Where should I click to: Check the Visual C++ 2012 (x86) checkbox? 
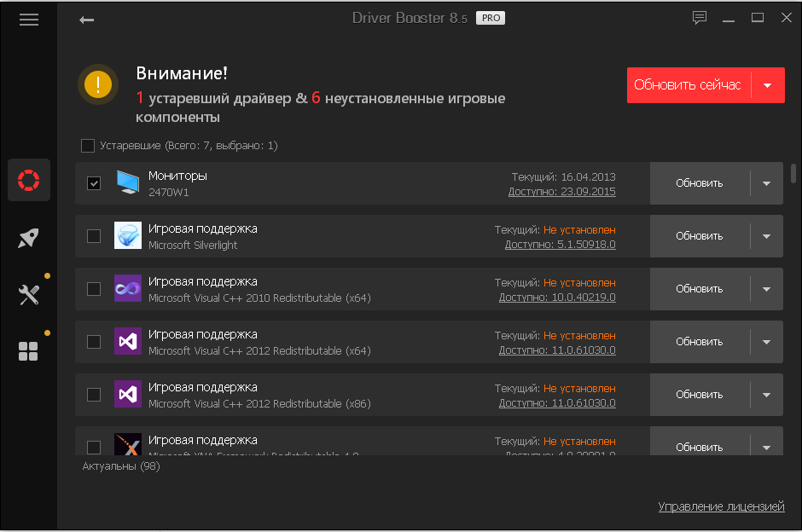(x=94, y=395)
